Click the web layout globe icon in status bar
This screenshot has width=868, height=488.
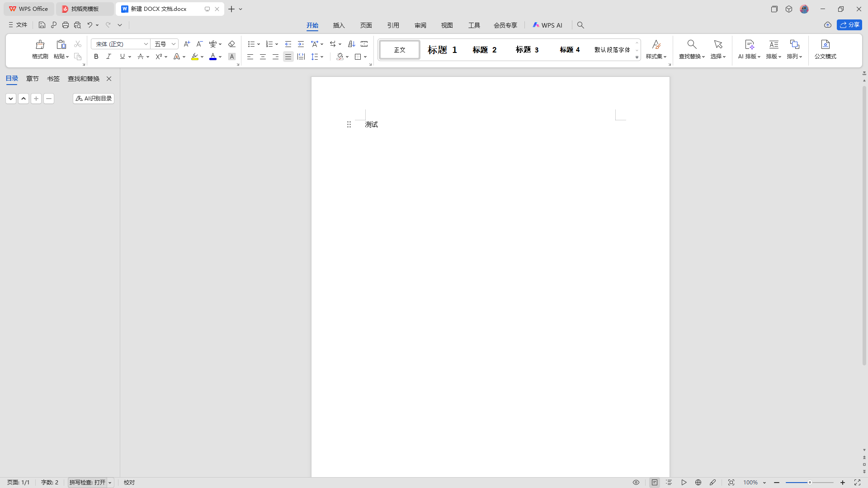(698, 483)
